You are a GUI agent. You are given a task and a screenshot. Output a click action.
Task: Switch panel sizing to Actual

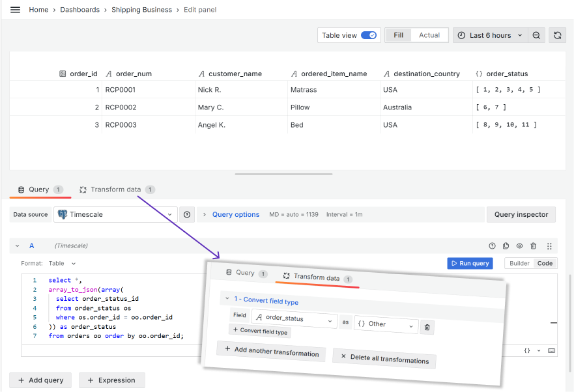pos(427,35)
